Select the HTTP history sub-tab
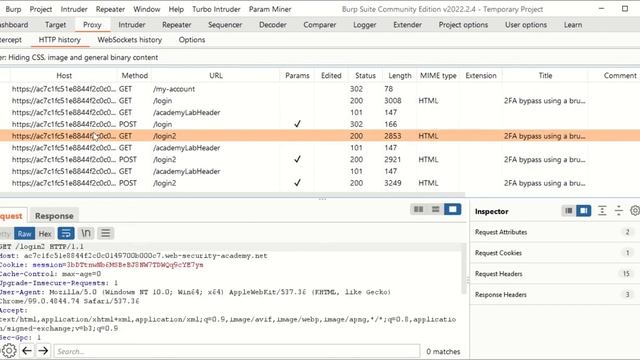This screenshot has height=360, width=640. 60,40
